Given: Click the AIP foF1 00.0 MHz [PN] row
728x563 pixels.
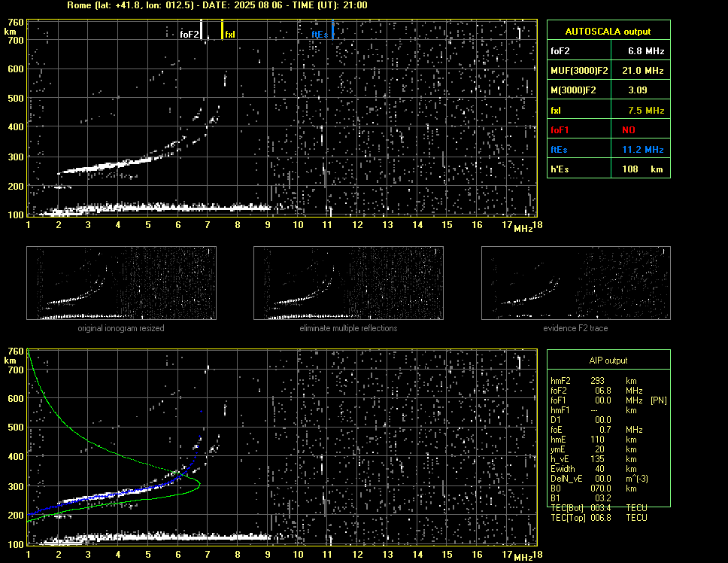Looking at the screenshot, I should click(608, 400).
